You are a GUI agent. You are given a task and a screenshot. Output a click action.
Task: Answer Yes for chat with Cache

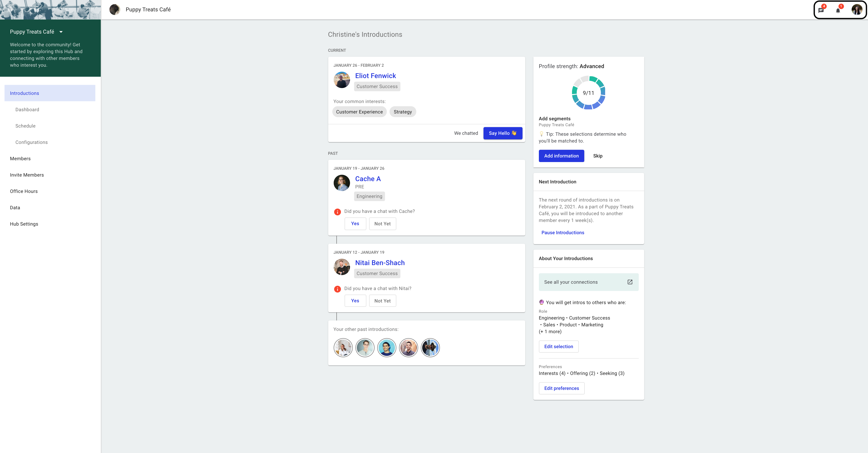pyautogui.click(x=355, y=224)
